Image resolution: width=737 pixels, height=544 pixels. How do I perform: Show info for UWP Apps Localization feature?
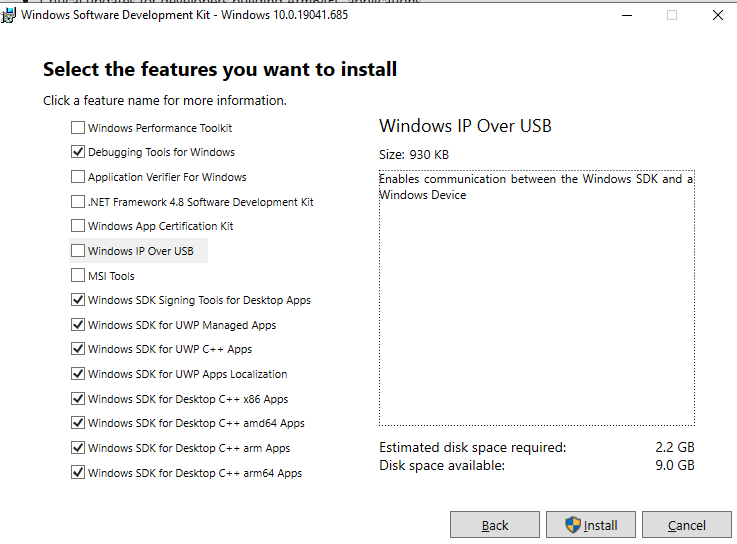188,374
